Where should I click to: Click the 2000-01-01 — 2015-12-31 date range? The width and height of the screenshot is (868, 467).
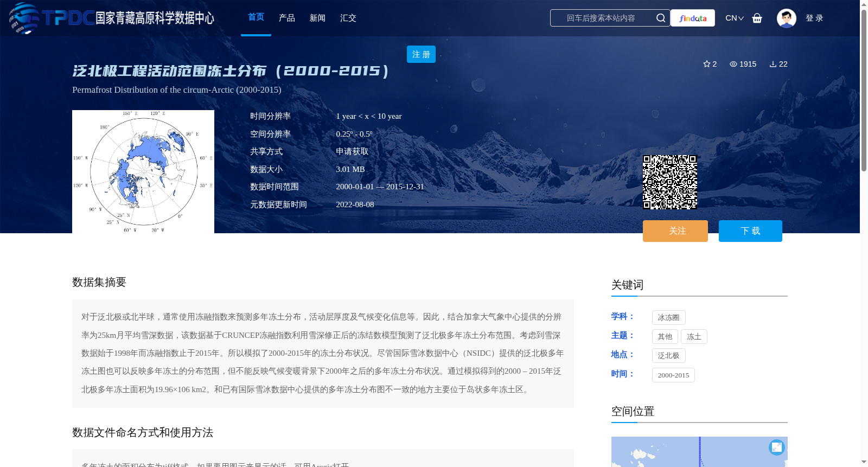(380, 187)
